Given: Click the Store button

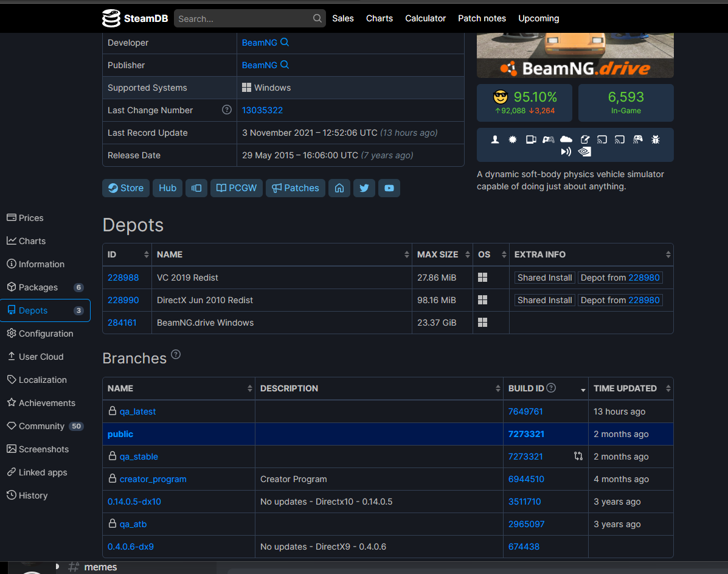Looking at the screenshot, I should pos(126,187).
